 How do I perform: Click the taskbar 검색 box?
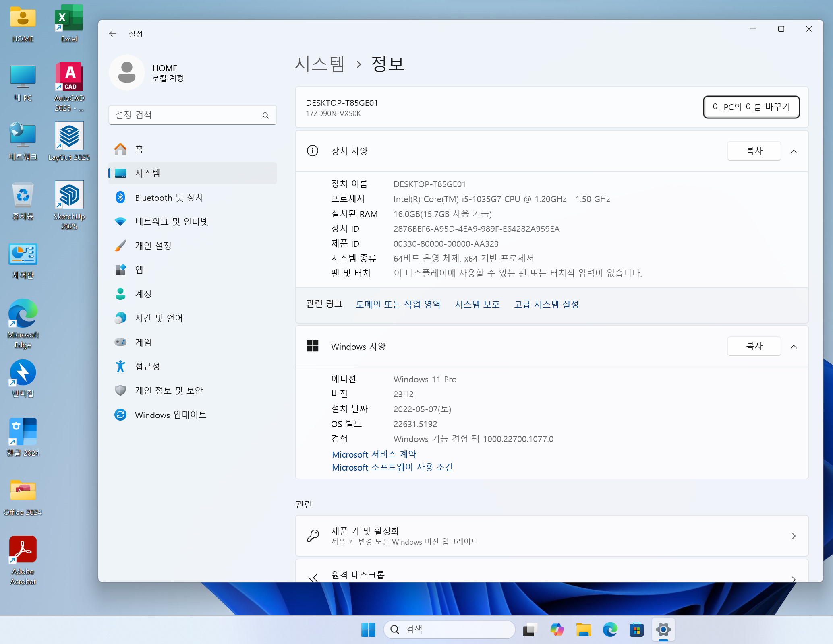pyautogui.click(x=449, y=630)
